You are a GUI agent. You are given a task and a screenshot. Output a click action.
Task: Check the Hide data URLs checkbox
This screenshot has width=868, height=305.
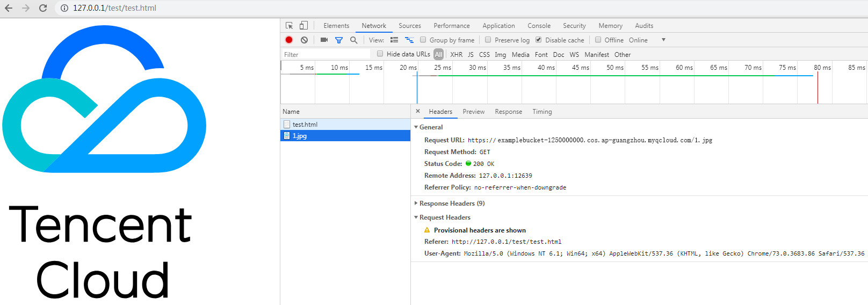[x=380, y=54]
